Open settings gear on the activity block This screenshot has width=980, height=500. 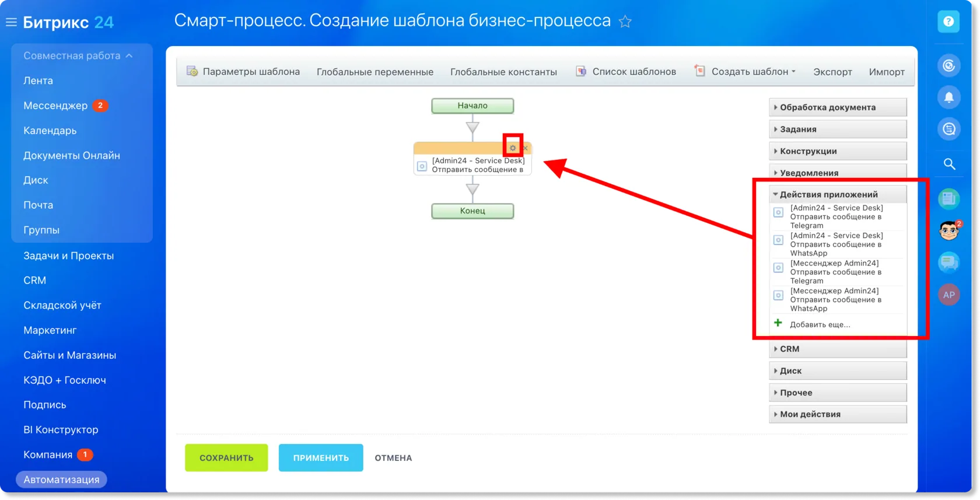[513, 148]
